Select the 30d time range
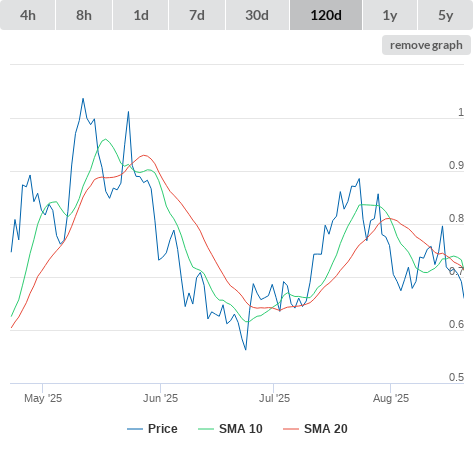Image resolution: width=474 pixels, height=455 pixels. 257,15
